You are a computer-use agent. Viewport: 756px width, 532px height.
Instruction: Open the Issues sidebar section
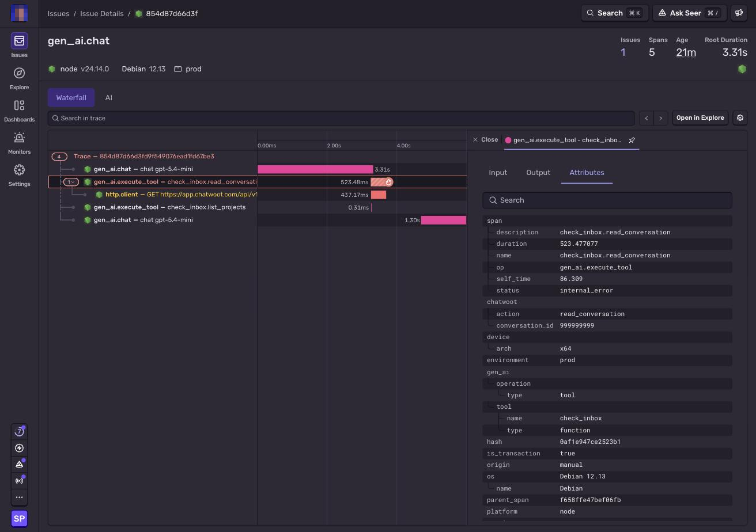coord(19,45)
